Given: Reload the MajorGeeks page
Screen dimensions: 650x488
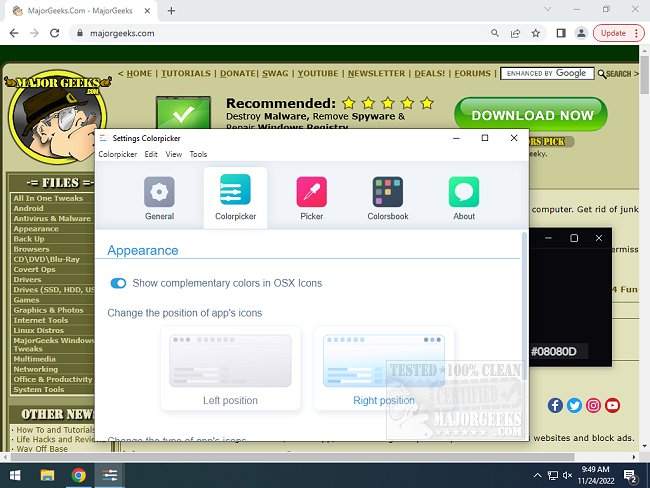Looking at the screenshot, I should [55, 33].
